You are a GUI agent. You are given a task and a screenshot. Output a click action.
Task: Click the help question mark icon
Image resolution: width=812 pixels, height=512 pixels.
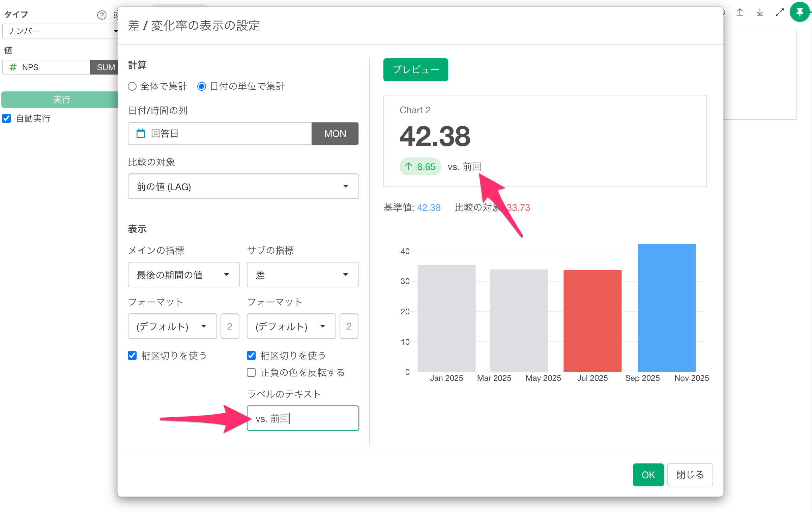(x=101, y=15)
